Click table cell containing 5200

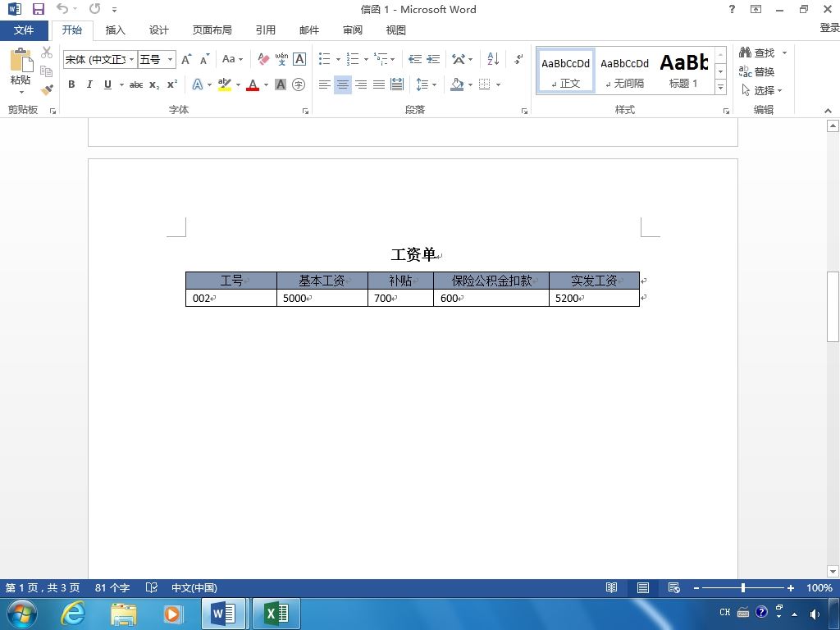594,298
